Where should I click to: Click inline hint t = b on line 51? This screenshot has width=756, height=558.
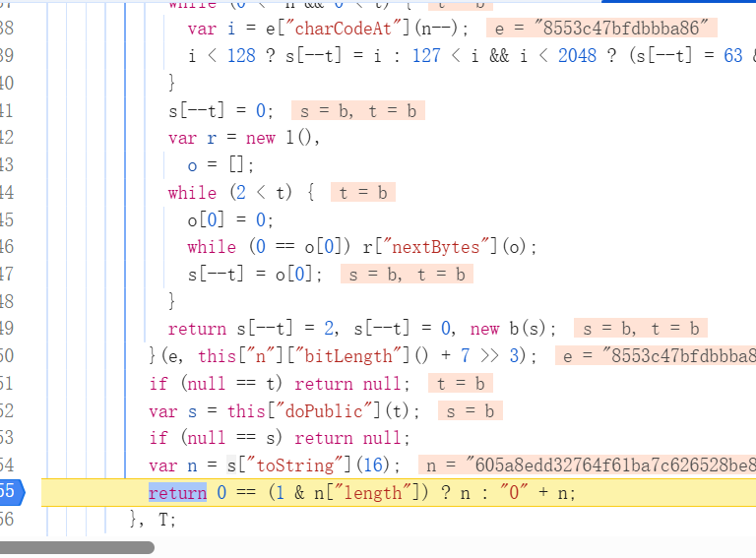point(461,384)
